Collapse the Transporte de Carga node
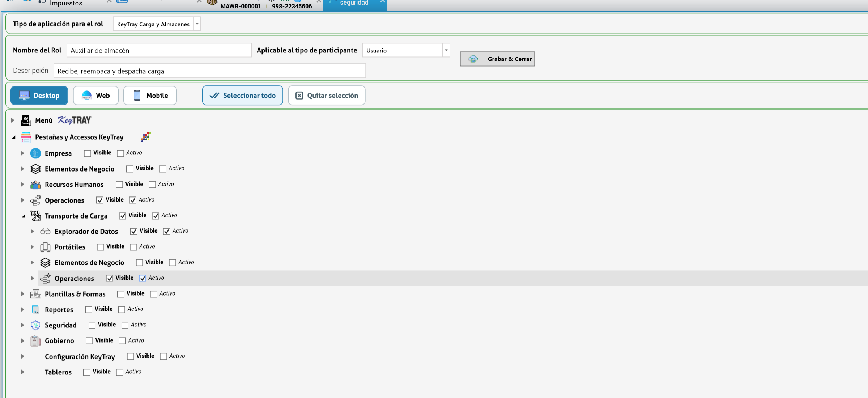Screen dimensions: 868x398 click(23, 216)
